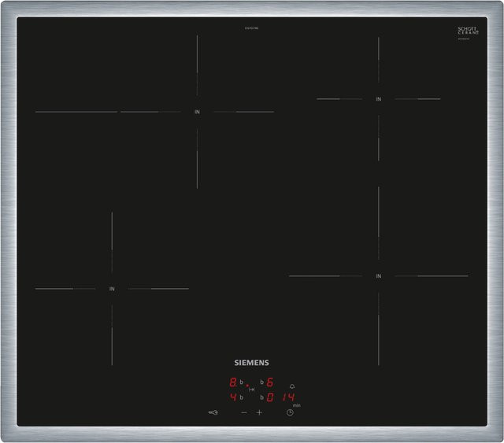Tap the clock timer icon
The height and width of the screenshot is (443, 504).
point(290,412)
